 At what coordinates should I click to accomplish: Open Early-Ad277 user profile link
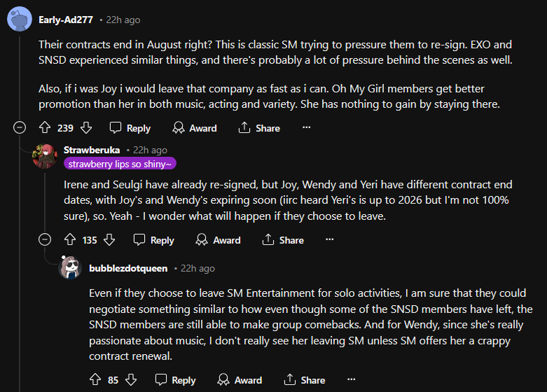67,19
